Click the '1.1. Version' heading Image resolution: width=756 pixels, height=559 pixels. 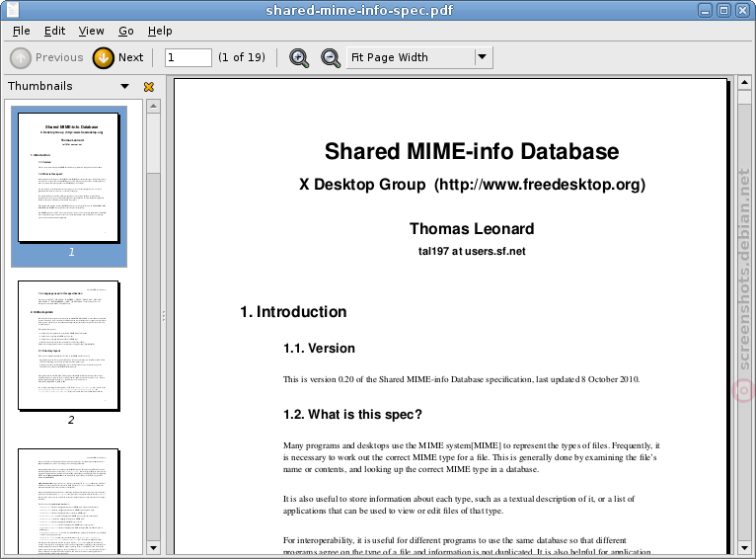pyautogui.click(x=319, y=349)
